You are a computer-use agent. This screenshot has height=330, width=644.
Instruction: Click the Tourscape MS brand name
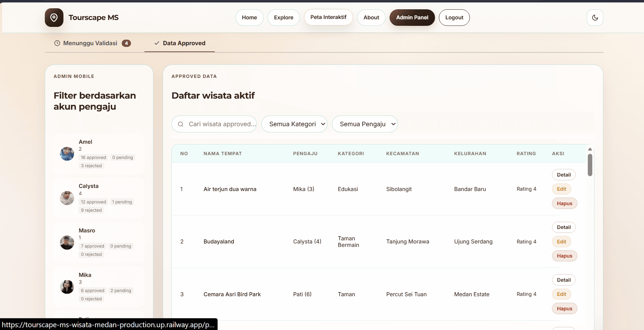click(x=93, y=18)
